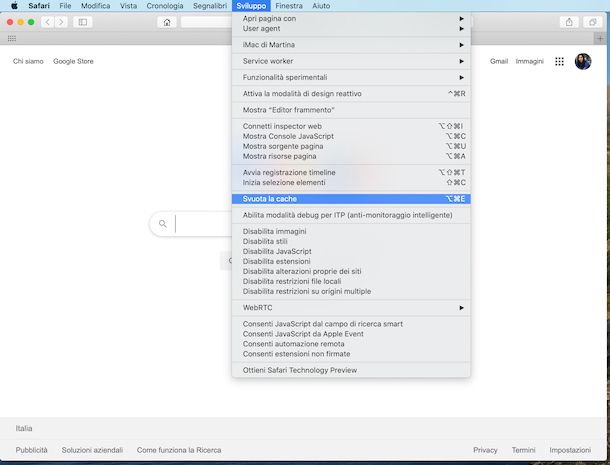610x465 pixels.
Task: Select Svuota la cache
Action: [x=351, y=199]
